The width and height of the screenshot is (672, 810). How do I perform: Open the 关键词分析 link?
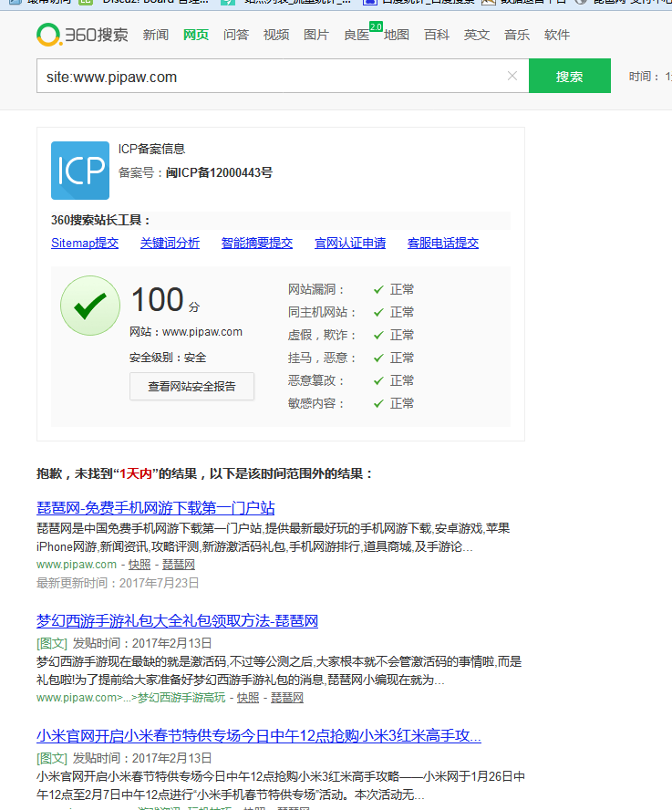170,243
